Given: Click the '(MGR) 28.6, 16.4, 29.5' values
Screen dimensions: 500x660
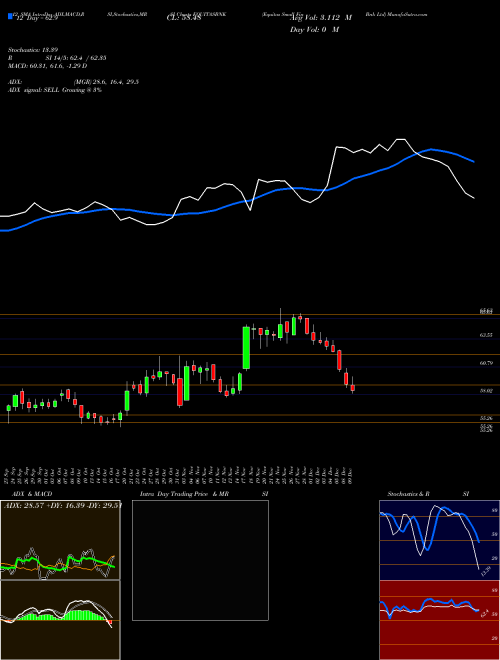Looking at the screenshot, I should tap(106, 82).
